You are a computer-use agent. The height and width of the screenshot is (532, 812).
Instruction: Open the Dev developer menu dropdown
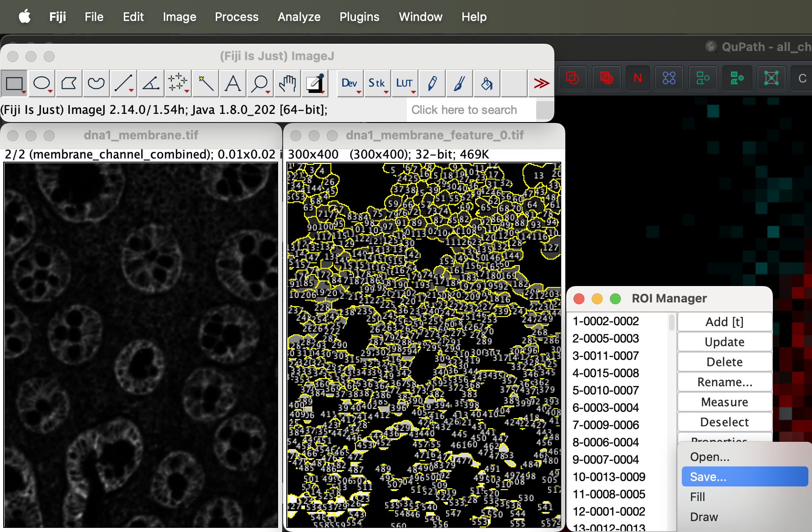350,83
